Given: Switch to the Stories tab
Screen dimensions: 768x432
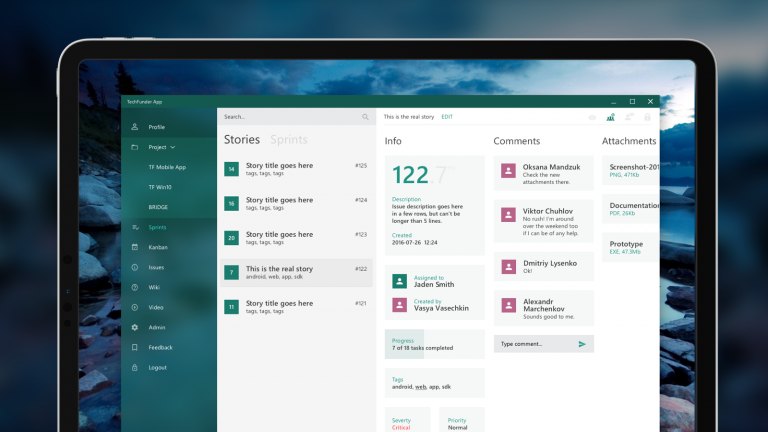Looking at the screenshot, I should pyautogui.click(x=242, y=140).
